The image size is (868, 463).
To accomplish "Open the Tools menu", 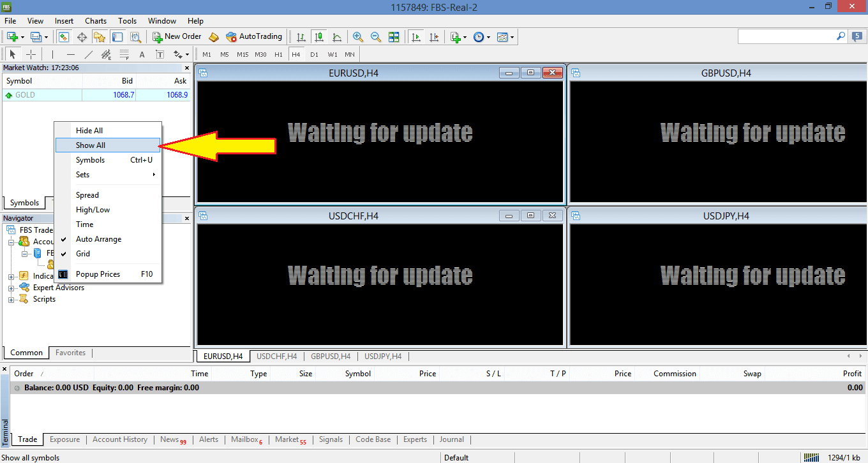I will (128, 21).
